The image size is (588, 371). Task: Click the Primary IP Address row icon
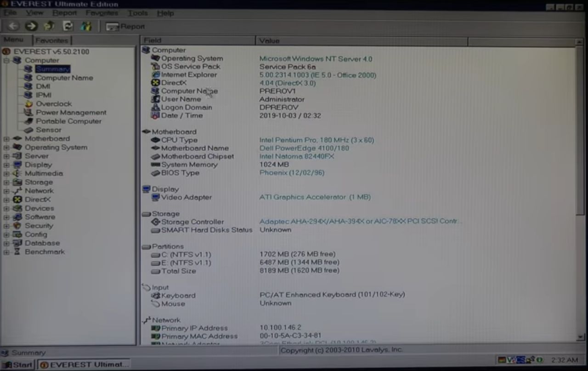(x=155, y=328)
